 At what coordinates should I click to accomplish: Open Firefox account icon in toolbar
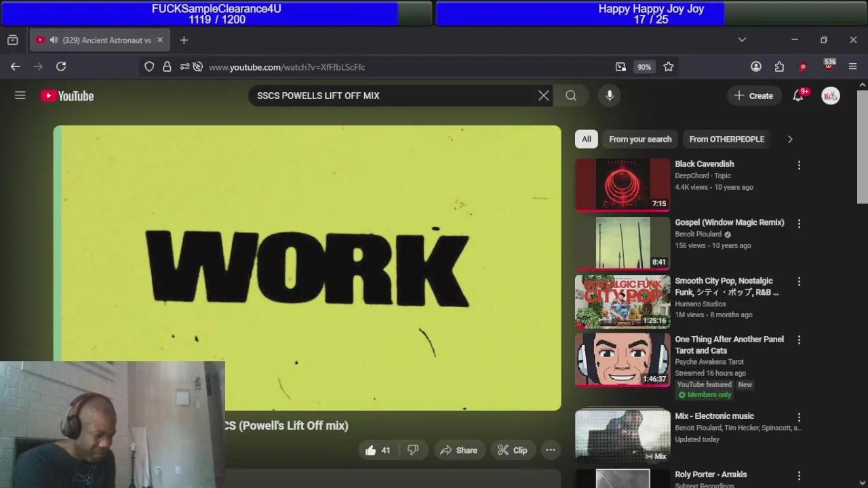tap(756, 66)
